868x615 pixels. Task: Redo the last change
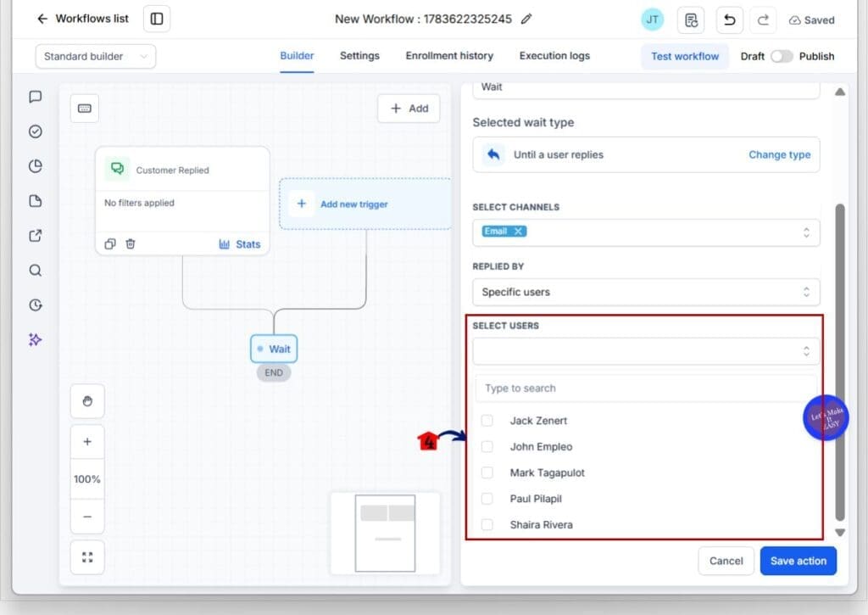[764, 20]
